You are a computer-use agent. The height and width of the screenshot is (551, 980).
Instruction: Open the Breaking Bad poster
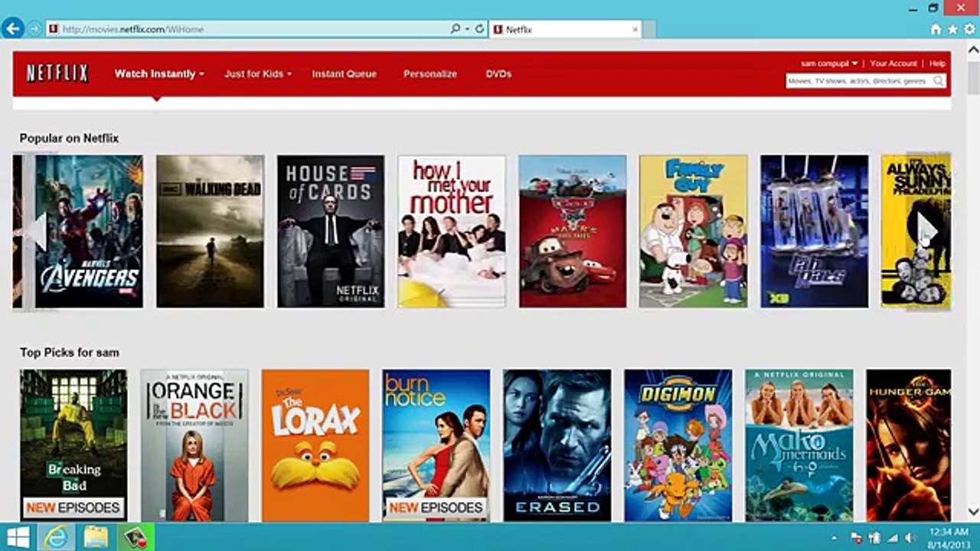pyautogui.click(x=73, y=445)
